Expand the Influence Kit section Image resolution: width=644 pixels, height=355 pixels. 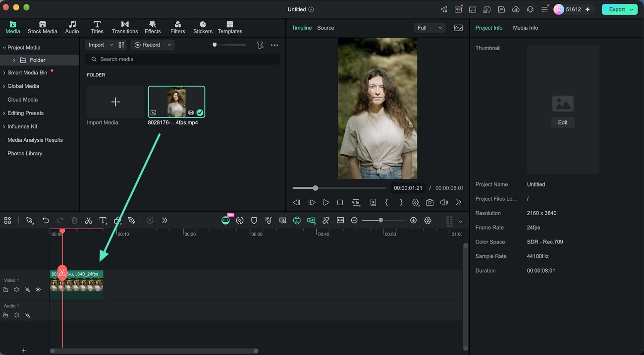pos(4,126)
